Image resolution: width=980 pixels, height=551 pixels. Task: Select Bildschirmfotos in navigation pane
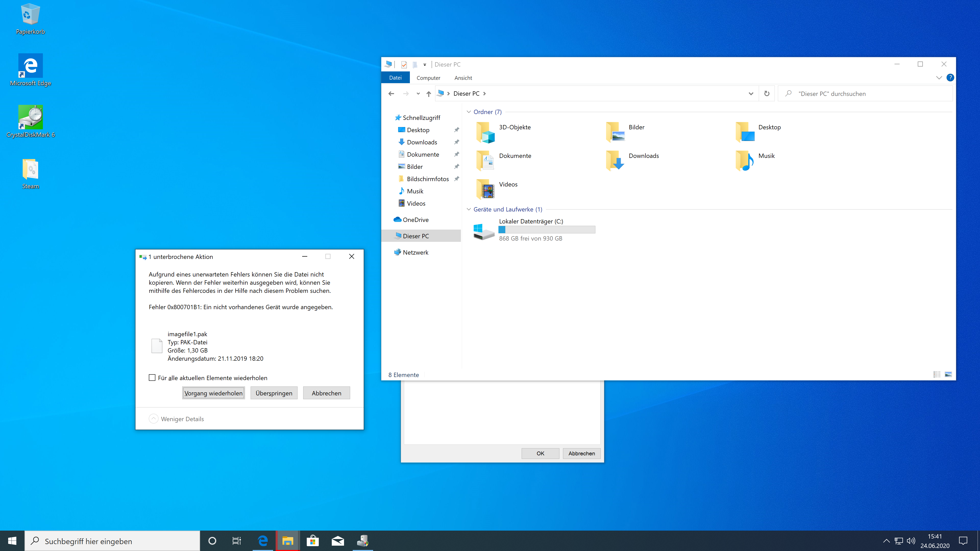point(423,179)
